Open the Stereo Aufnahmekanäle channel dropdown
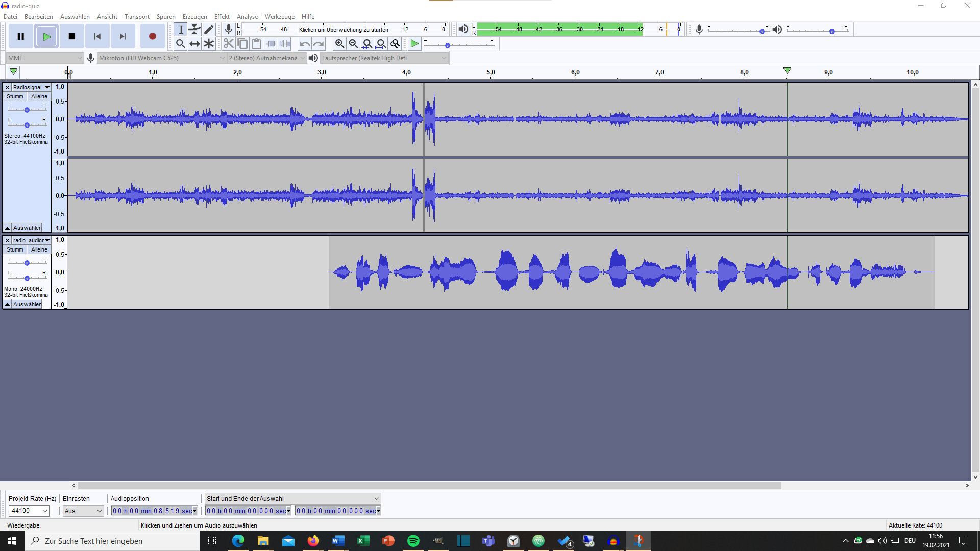 pos(266,58)
